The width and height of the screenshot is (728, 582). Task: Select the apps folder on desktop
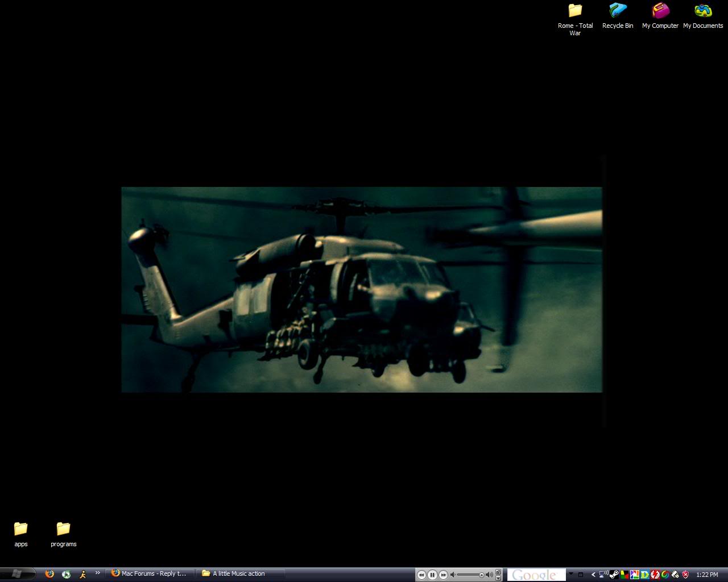coord(21,534)
